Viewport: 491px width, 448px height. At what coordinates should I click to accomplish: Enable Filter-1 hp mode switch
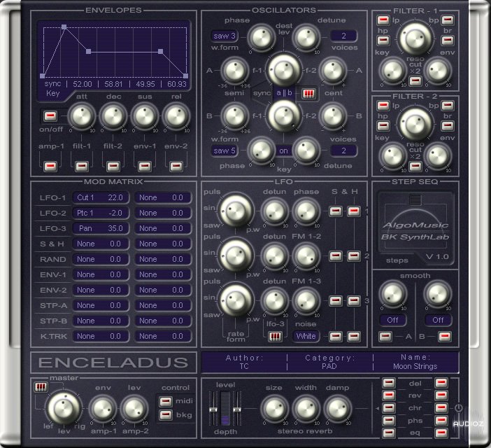pos(383,41)
